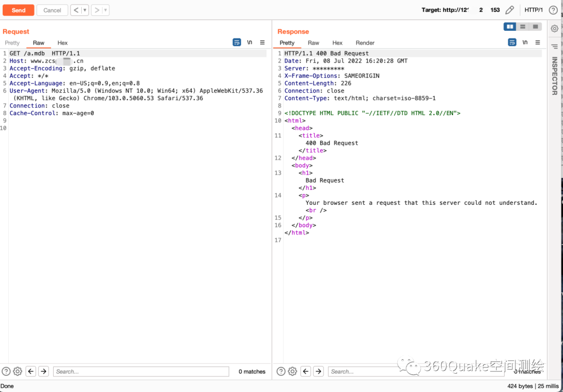The width and height of the screenshot is (563, 392).
Task: Select side-by-side split layout
Action: (x=510, y=27)
